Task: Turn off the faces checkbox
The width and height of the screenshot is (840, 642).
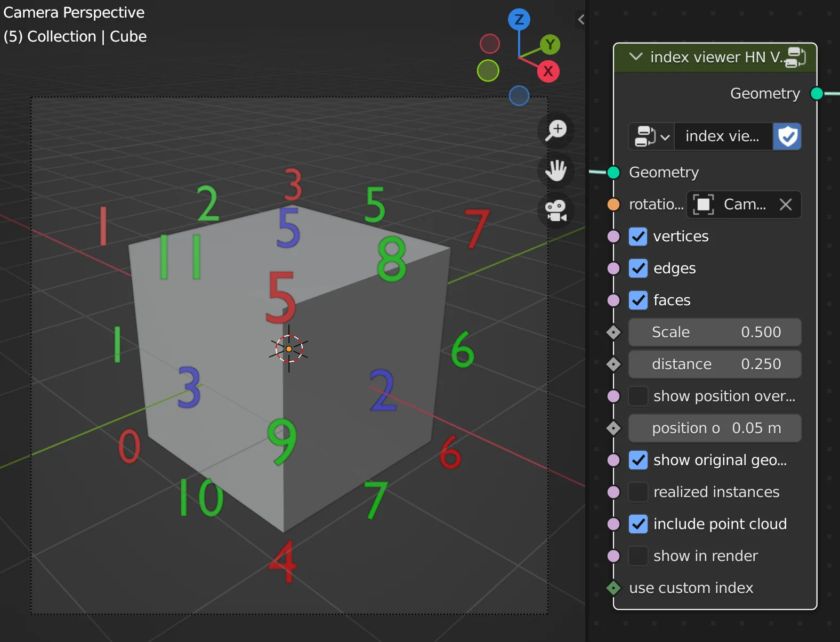Action: [x=638, y=300]
